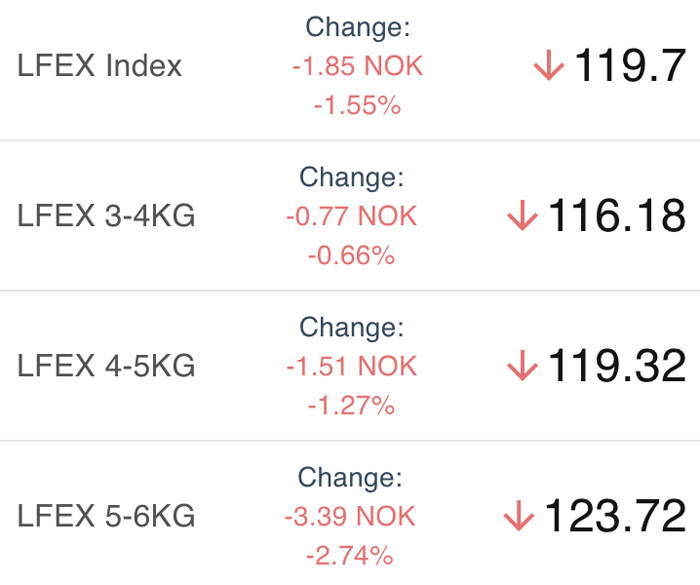This screenshot has height=585, width=700.
Task: Click the 119.7 index price value
Action: [x=630, y=66]
